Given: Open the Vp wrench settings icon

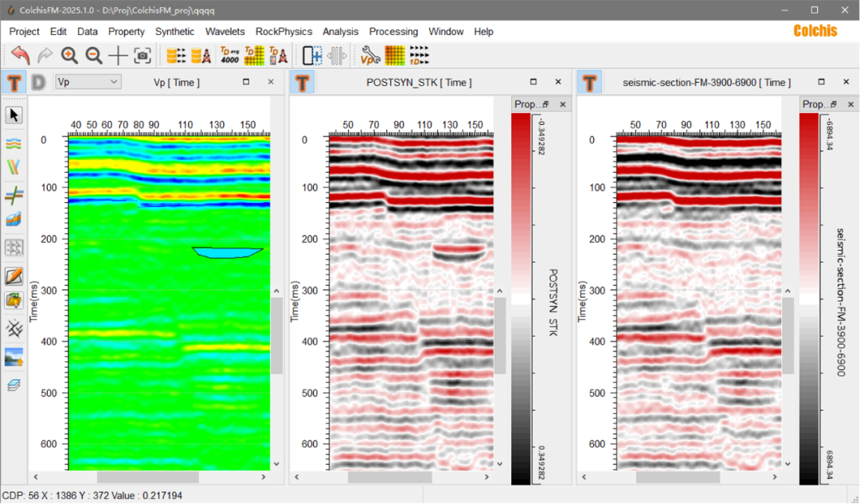Looking at the screenshot, I should (x=370, y=56).
